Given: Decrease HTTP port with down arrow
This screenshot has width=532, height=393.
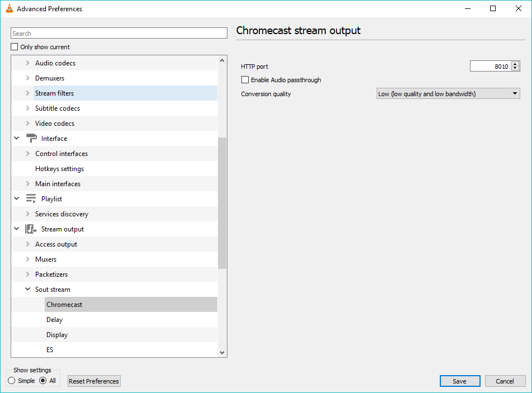Looking at the screenshot, I should (x=515, y=69).
